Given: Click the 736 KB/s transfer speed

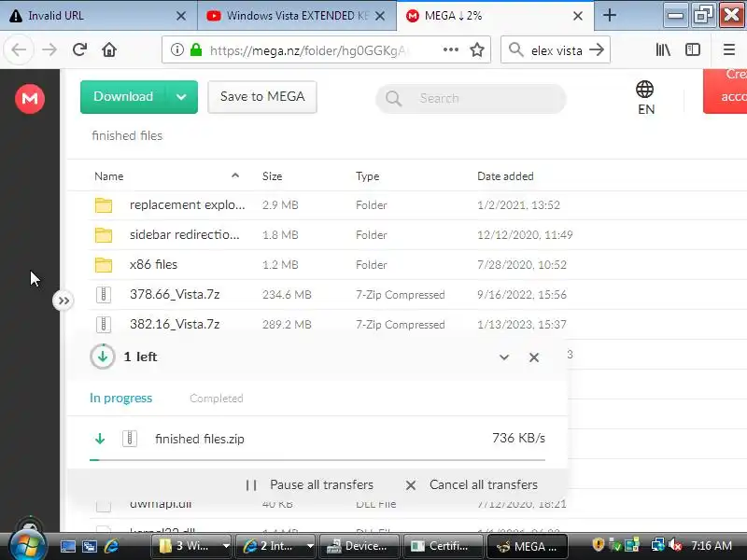Looking at the screenshot, I should coord(519,438).
